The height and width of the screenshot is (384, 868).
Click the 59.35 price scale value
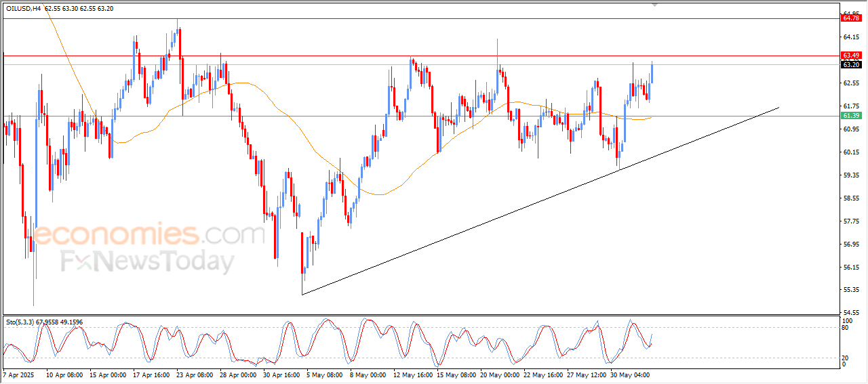coord(851,175)
